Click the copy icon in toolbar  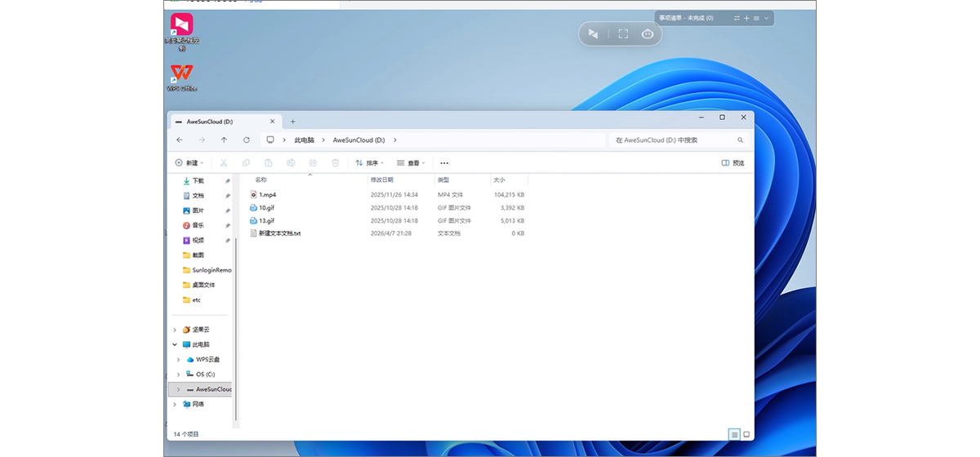(246, 163)
